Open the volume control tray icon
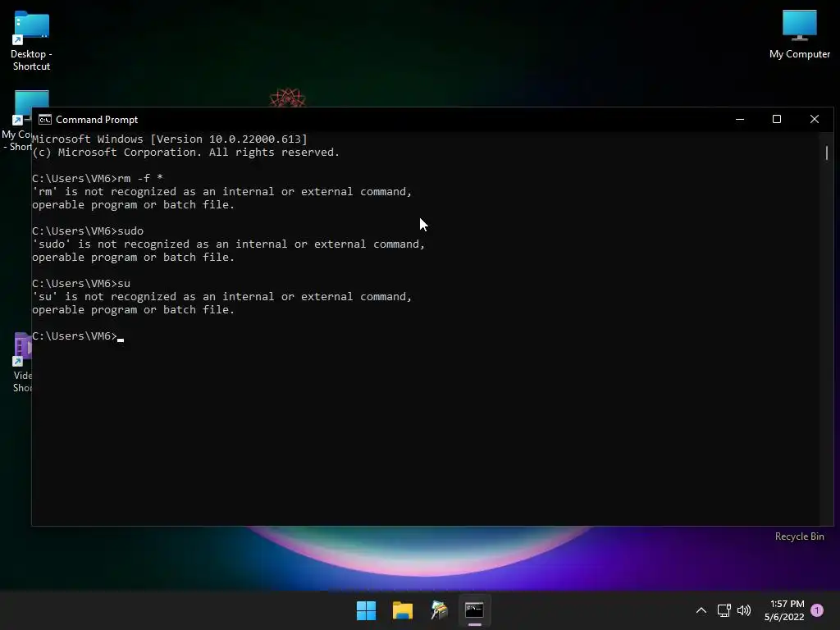The width and height of the screenshot is (840, 630). click(x=744, y=610)
